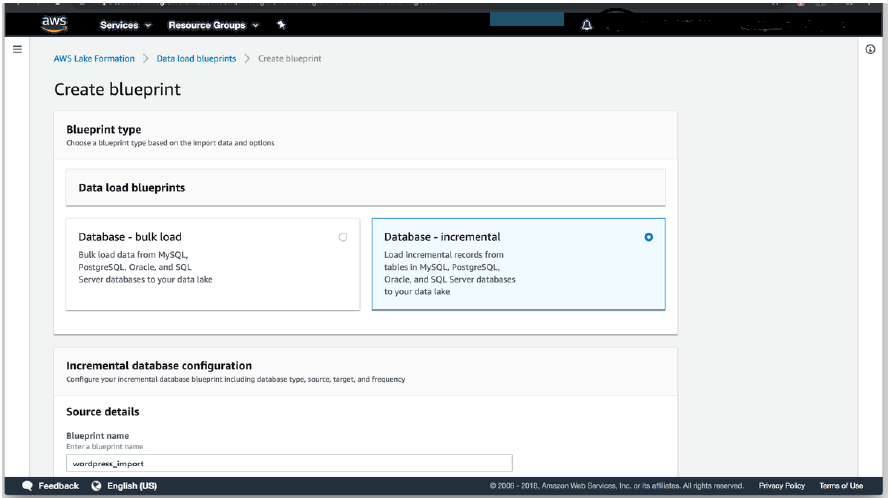Select Database - incremental radio button
This screenshot has height=498, width=890.
pos(649,237)
